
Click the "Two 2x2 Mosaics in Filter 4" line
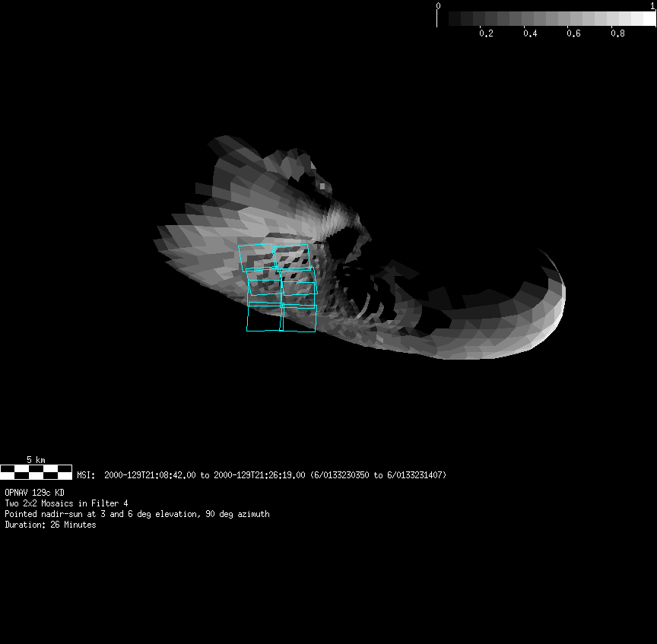[x=66, y=503]
